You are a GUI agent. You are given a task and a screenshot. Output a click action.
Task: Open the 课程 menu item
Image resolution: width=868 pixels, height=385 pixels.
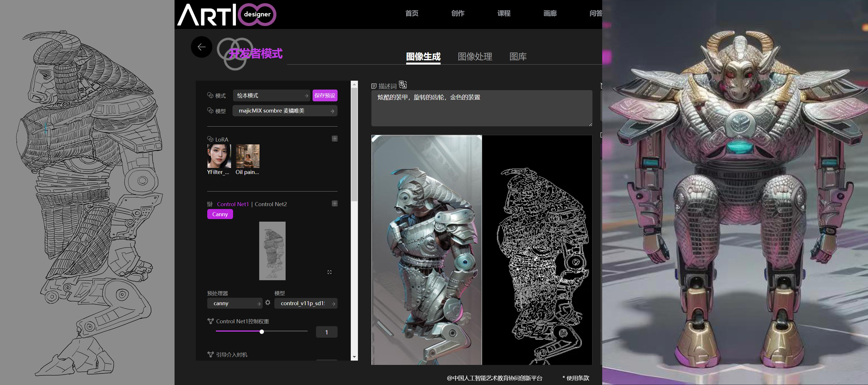[503, 13]
